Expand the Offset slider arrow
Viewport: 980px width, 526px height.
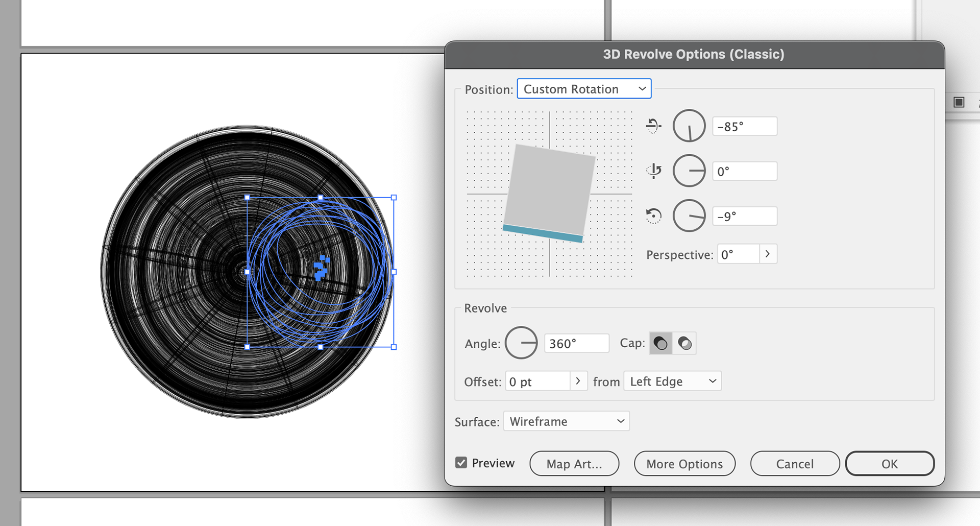[x=578, y=381]
